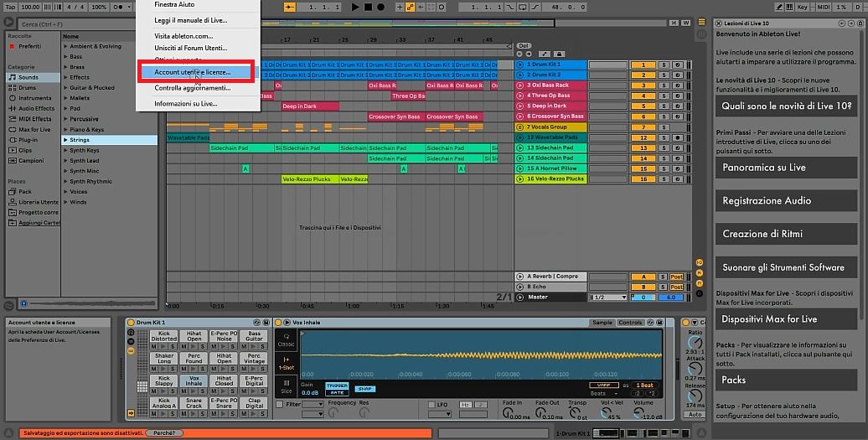The image size is (868, 440).
Task: Adjust the Fade In knob
Action: coord(507,413)
